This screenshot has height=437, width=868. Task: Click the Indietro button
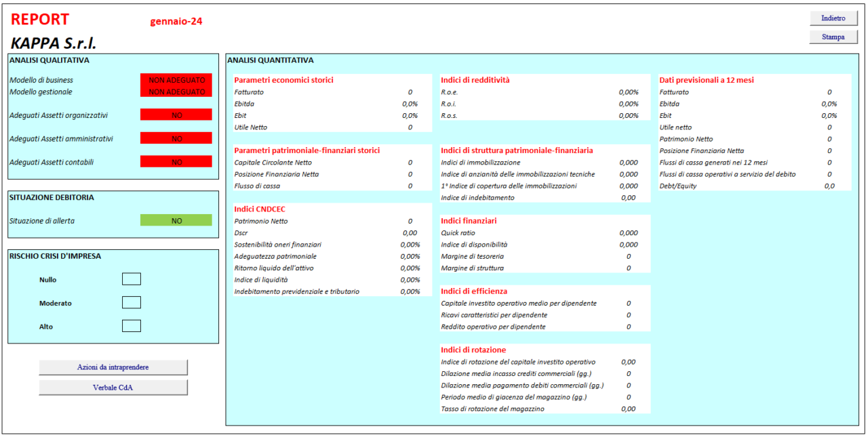pos(833,18)
